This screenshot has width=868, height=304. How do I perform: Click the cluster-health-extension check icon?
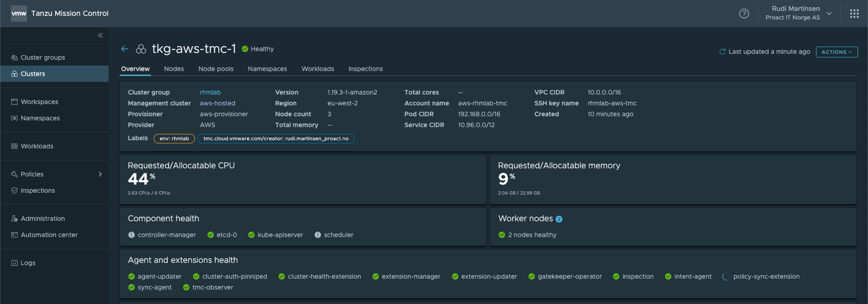click(x=282, y=276)
